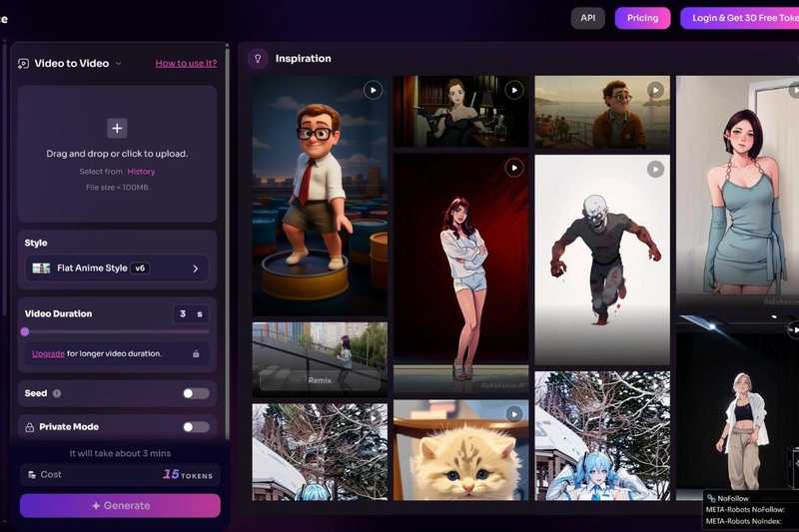Play the fluffy kitten video

(514, 414)
